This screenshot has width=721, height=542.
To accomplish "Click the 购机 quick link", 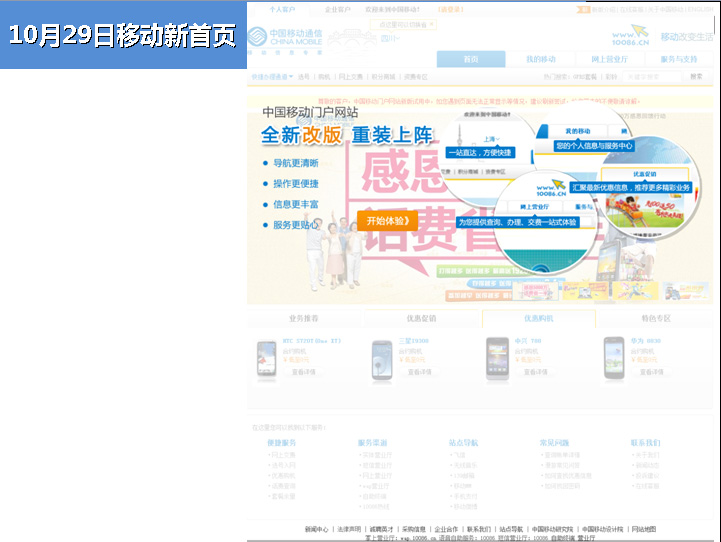I will [x=324, y=77].
